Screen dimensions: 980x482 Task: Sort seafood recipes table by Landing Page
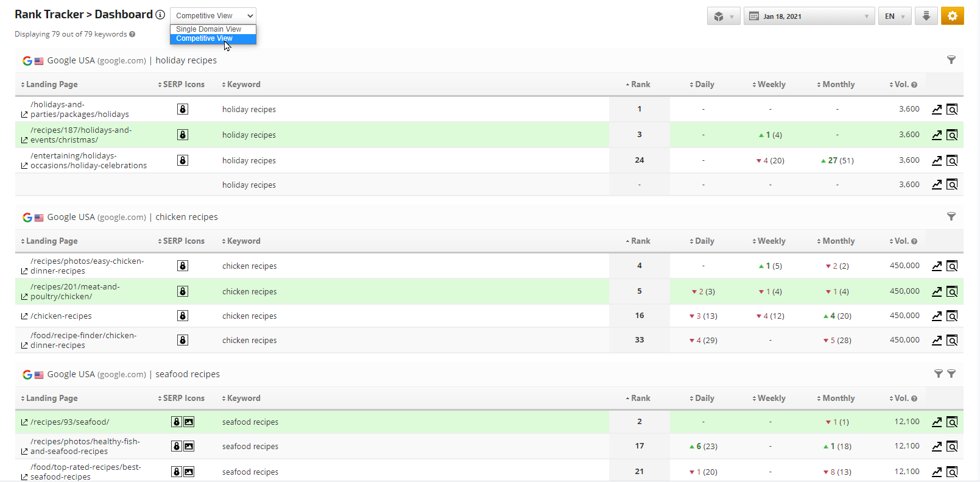tap(51, 399)
